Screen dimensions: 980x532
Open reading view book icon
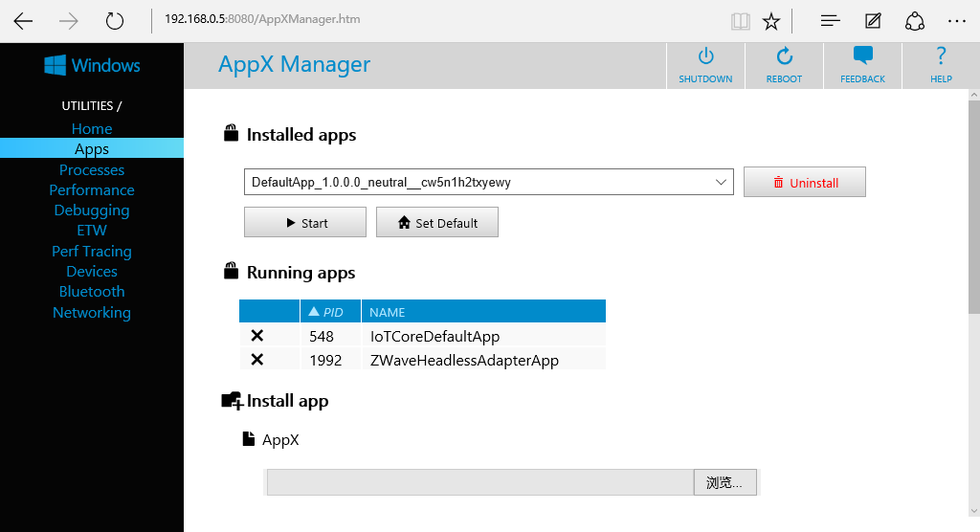[x=741, y=21]
